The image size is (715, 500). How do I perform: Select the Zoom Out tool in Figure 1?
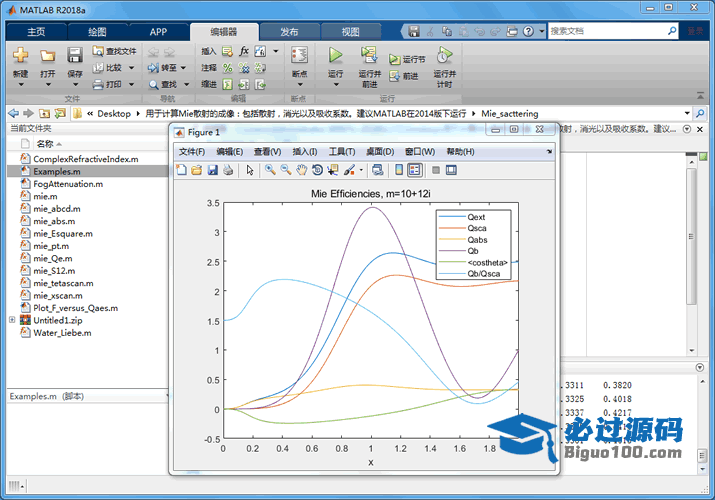click(x=286, y=170)
